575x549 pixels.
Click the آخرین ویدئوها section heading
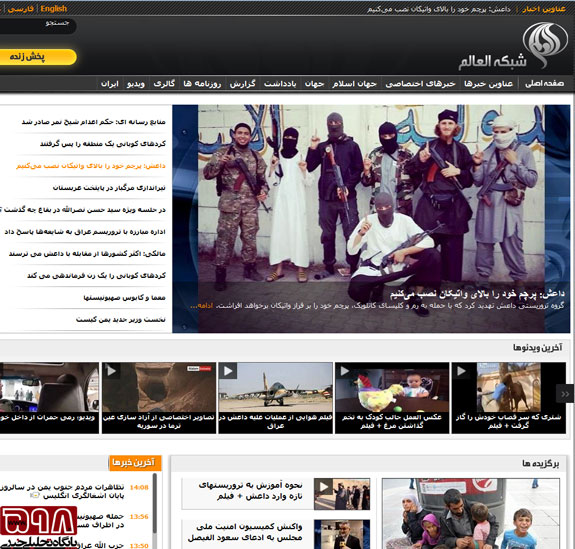point(537,347)
